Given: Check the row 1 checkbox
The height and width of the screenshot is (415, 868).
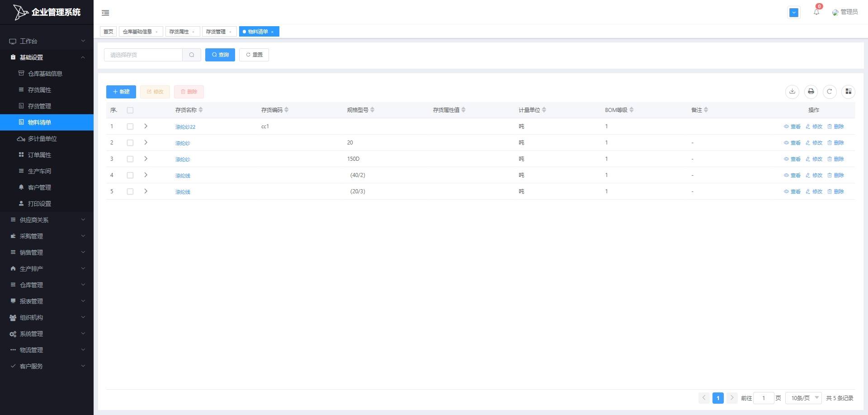Looking at the screenshot, I should tap(130, 126).
